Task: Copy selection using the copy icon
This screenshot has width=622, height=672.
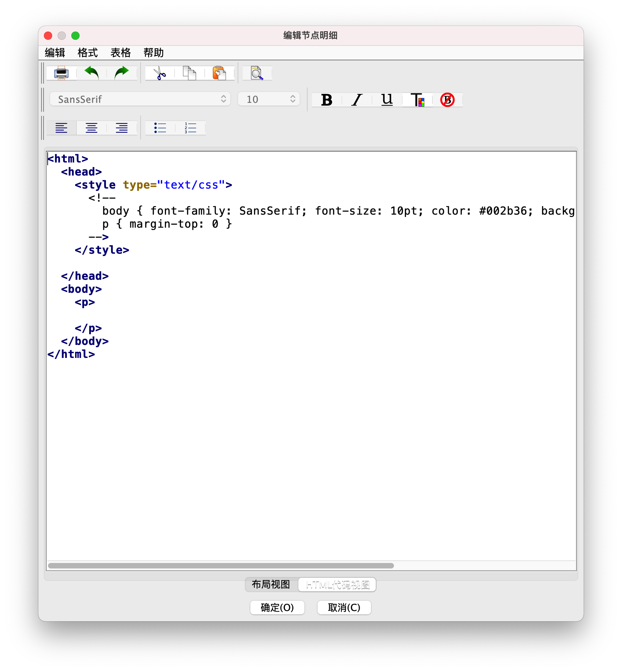Action: pyautogui.click(x=190, y=73)
